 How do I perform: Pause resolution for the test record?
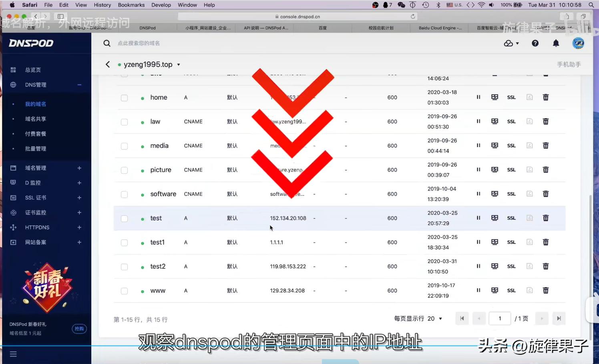[x=478, y=218]
